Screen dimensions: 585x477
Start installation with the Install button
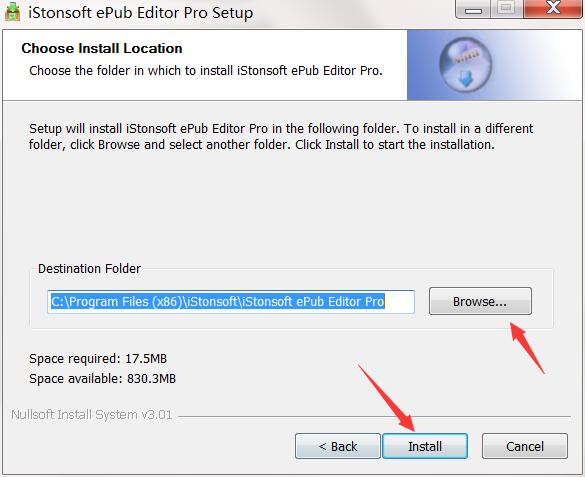click(x=425, y=446)
